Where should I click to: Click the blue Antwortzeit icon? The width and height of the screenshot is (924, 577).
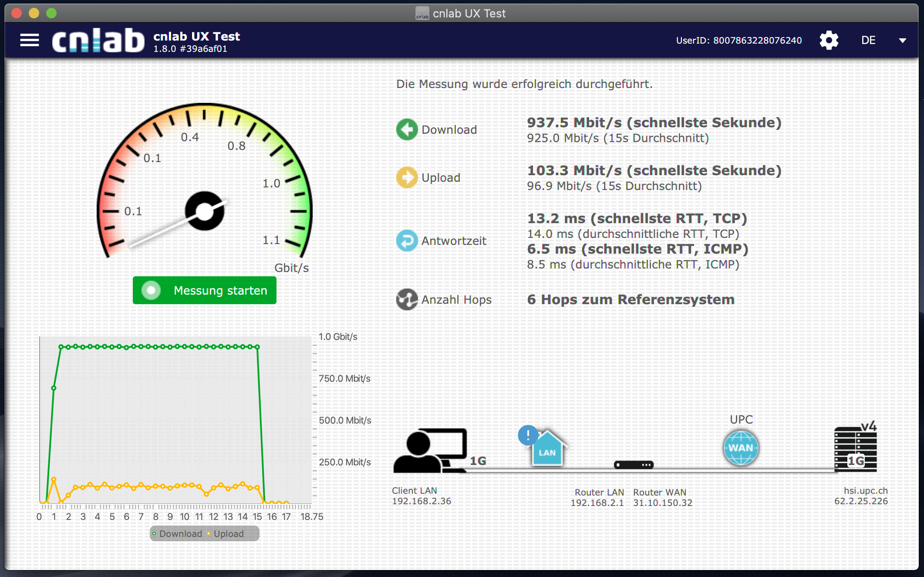tap(407, 241)
